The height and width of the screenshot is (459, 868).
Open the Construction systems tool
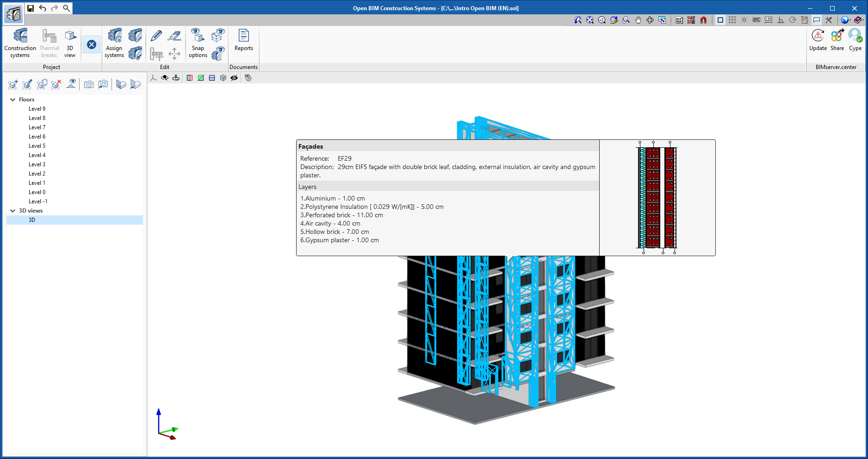coord(20,43)
